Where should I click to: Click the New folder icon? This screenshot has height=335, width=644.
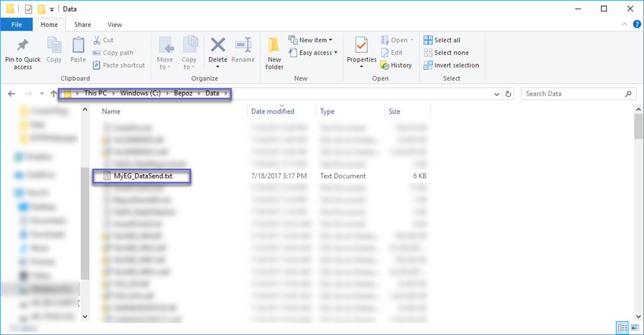[274, 46]
